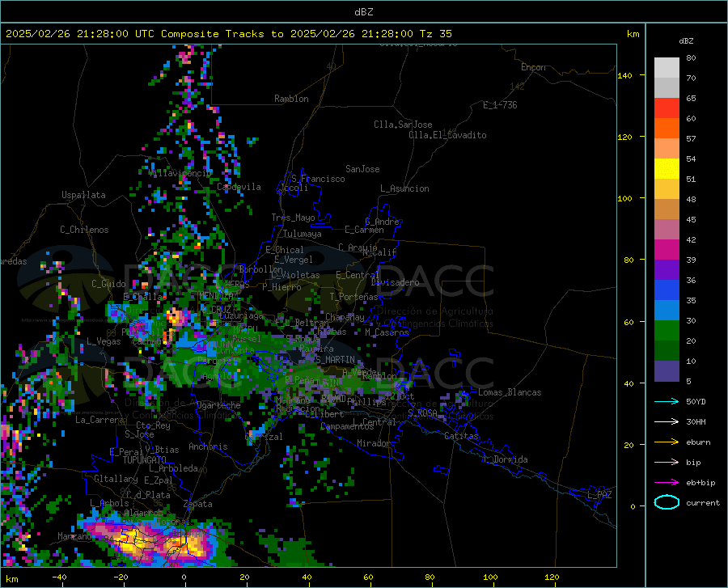The image size is (728, 588).
Task: Click the Campamentos place name
Action: coord(347,426)
